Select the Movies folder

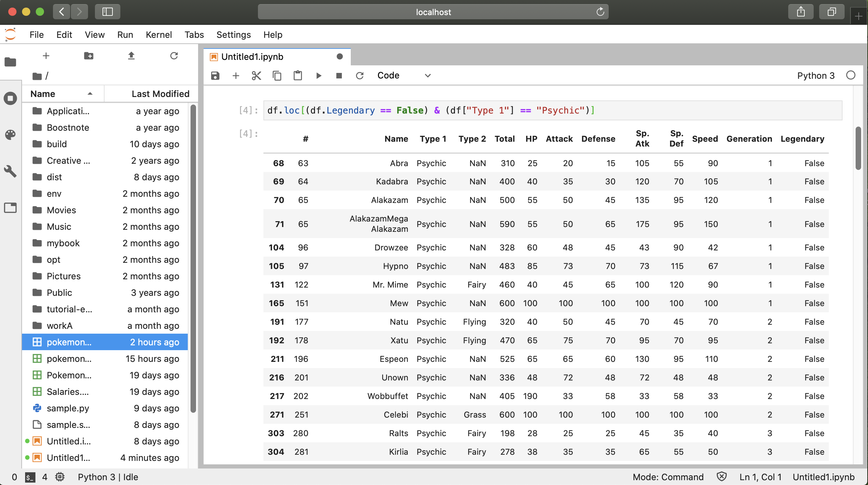(x=105, y=210)
